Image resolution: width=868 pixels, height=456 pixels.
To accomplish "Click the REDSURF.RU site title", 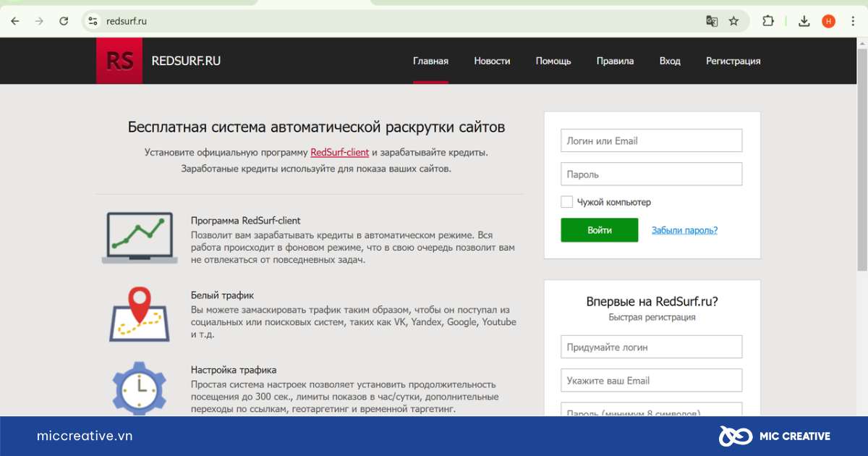I will (x=186, y=61).
